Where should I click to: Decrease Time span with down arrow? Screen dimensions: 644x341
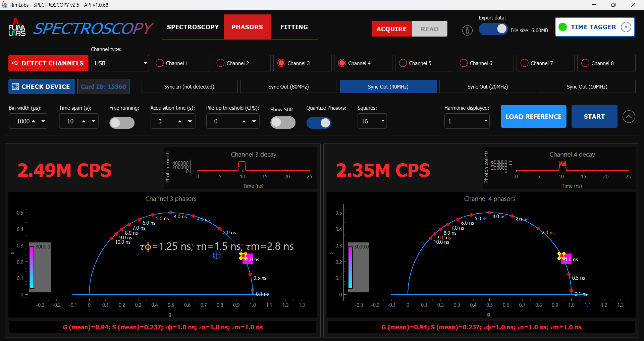(x=94, y=121)
